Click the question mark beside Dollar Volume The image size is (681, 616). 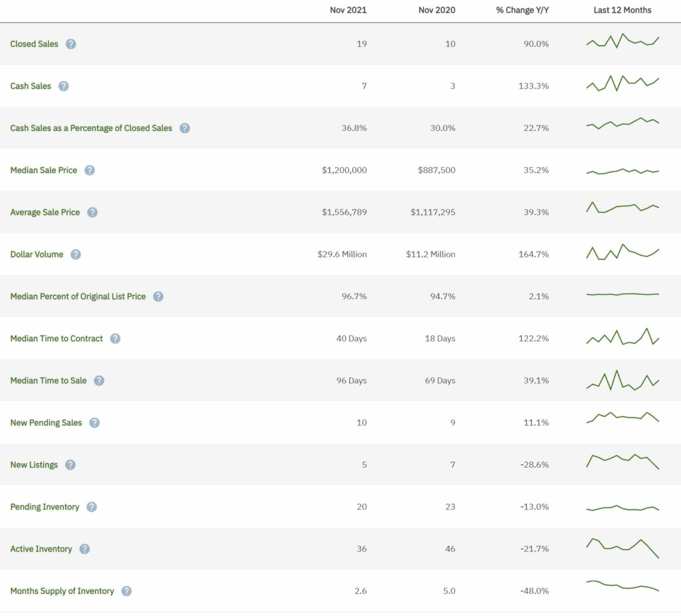(x=76, y=255)
